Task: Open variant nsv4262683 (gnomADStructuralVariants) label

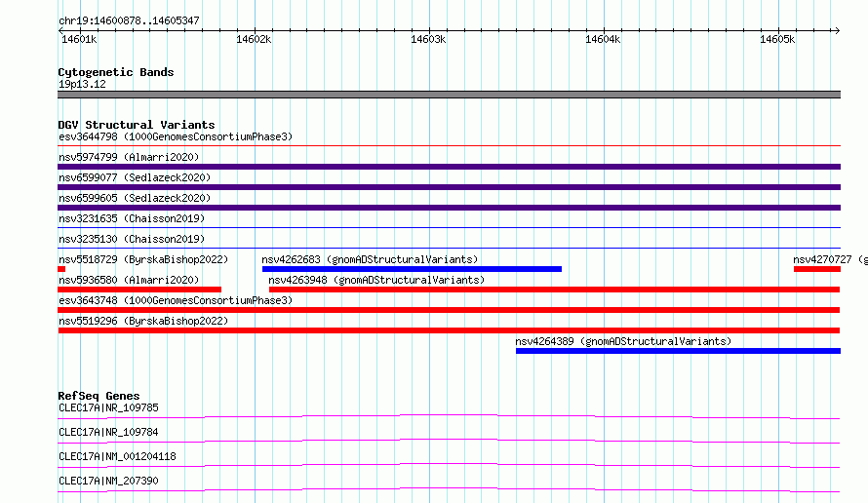Action: [x=370, y=259]
